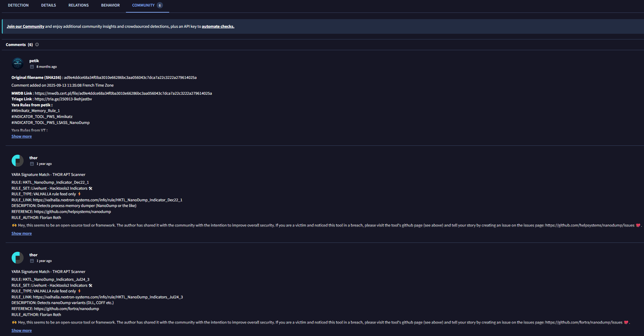The image size is (644, 336).
Task: Expand Show more under NanoDump_Indicator_Dec22_1 comment
Action: pyautogui.click(x=21, y=233)
